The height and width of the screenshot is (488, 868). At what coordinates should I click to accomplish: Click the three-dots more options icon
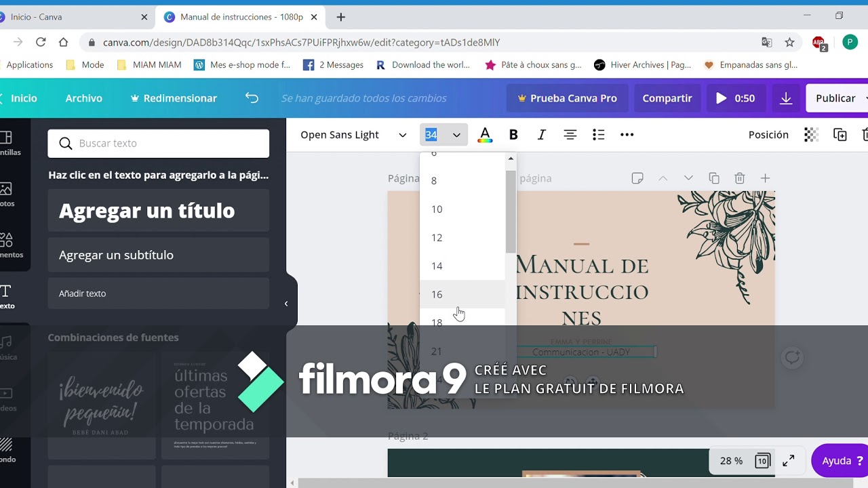(x=627, y=135)
